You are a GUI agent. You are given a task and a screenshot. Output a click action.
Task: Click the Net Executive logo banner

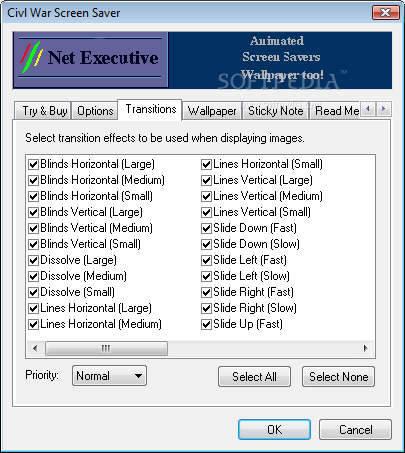(x=90, y=60)
